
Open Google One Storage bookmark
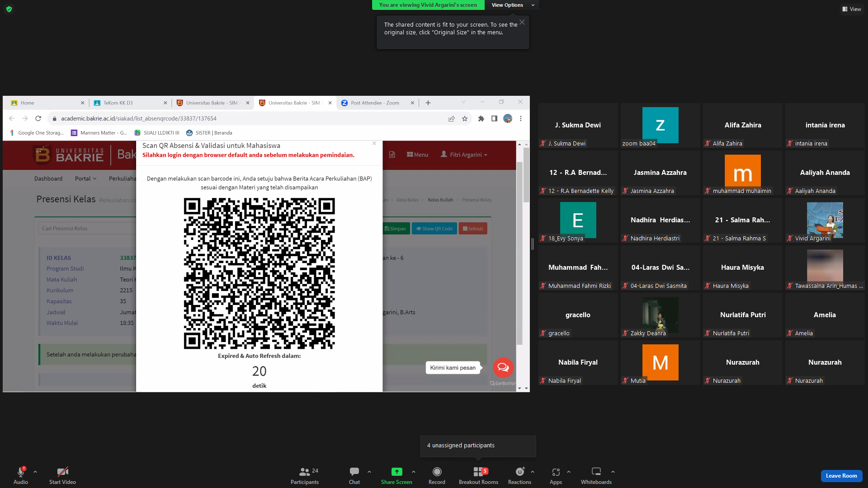37,133
